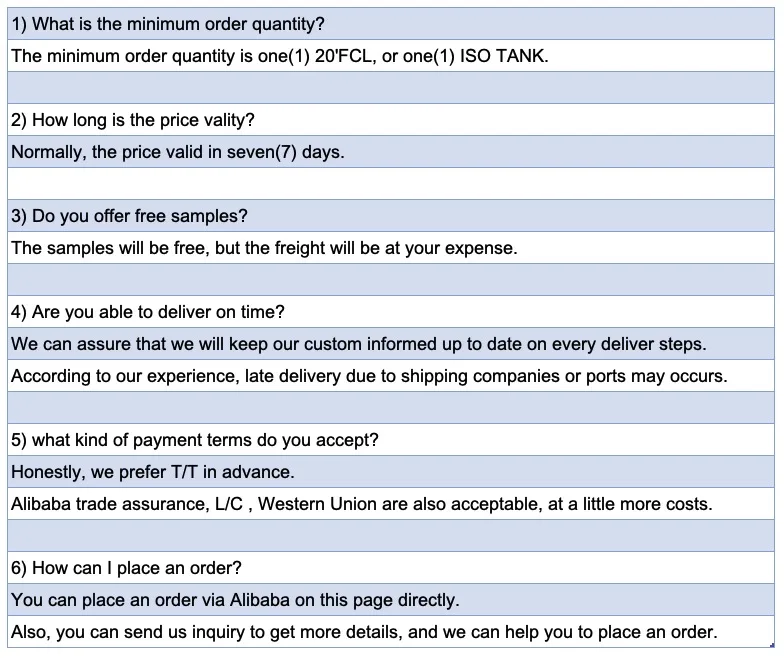Select the price validity question row
Image resolution: width=784 pixels, height=658 pixels.
click(x=391, y=120)
